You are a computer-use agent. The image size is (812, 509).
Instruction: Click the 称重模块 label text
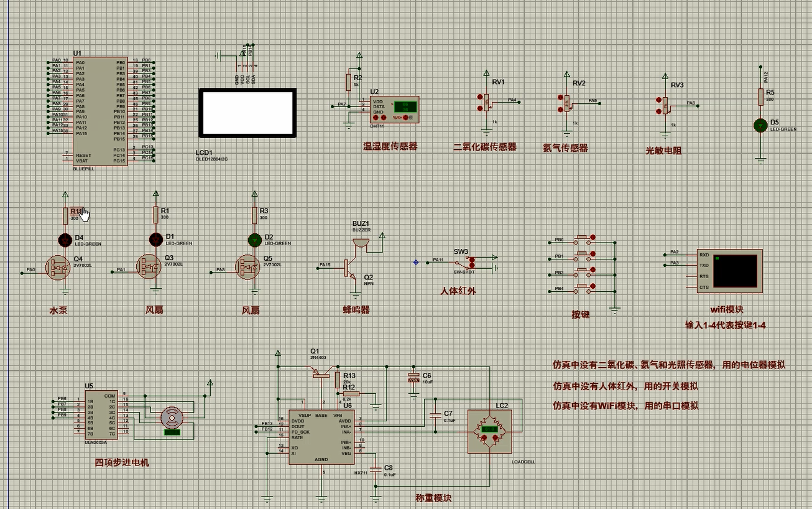point(435,498)
